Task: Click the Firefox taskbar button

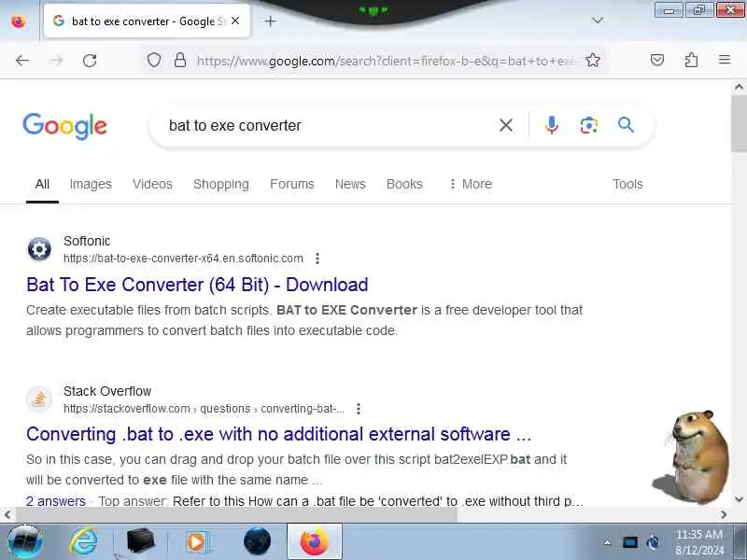Action: point(315,541)
